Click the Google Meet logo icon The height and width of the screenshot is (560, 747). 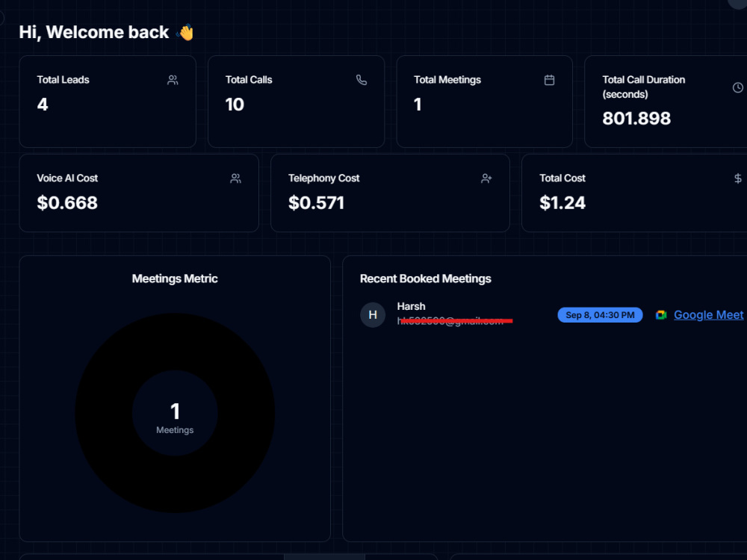coord(661,315)
